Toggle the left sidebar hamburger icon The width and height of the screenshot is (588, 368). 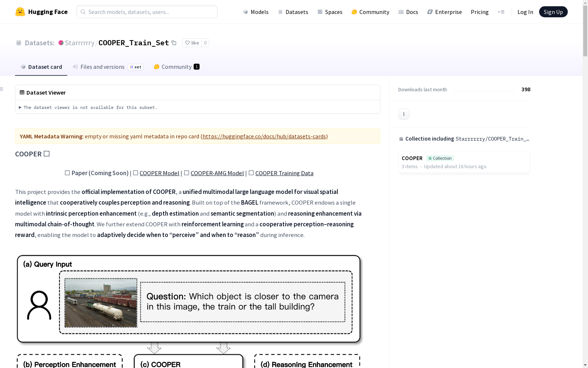click(x=2, y=89)
